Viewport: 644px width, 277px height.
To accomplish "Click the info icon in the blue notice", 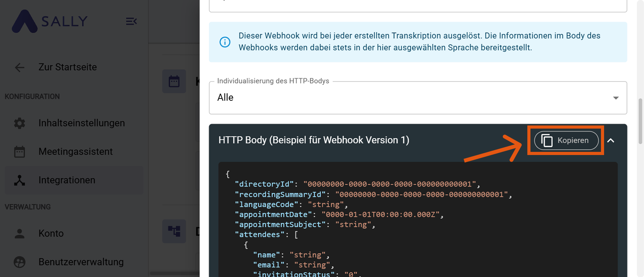I will (225, 42).
